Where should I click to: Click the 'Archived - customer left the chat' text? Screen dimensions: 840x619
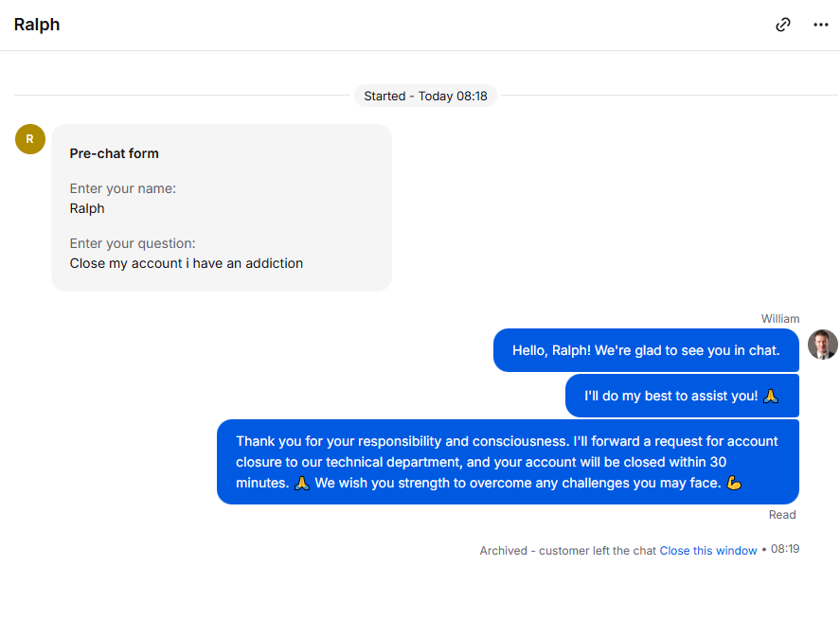coord(568,551)
